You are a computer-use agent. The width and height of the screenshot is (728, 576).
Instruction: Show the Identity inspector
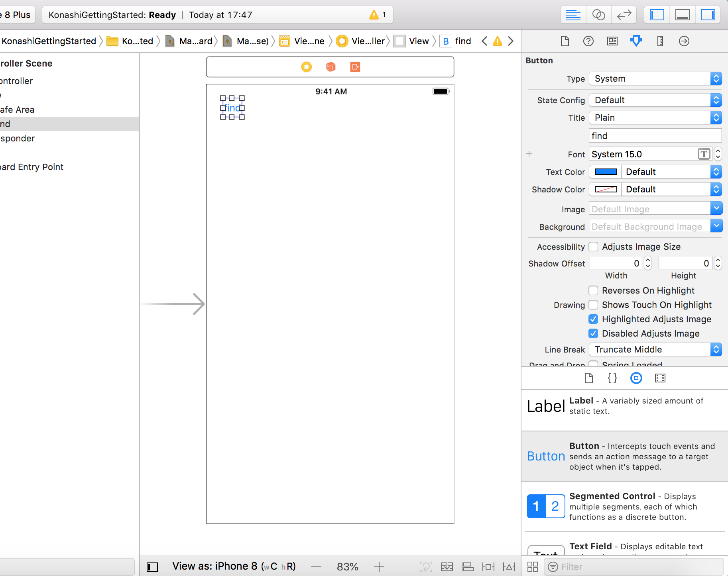tap(612, 41)
